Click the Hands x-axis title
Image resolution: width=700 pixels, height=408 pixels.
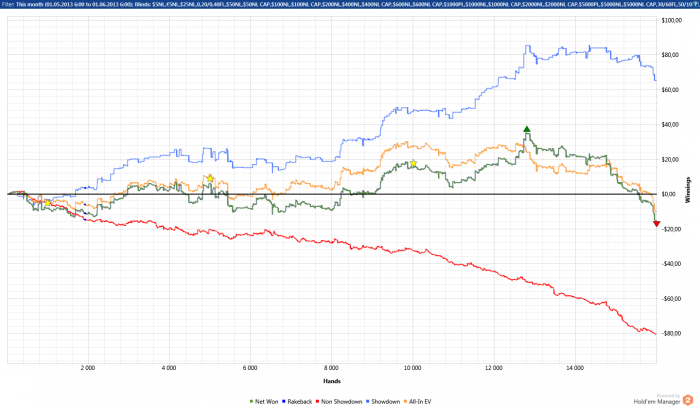click(x=332, y=381)
